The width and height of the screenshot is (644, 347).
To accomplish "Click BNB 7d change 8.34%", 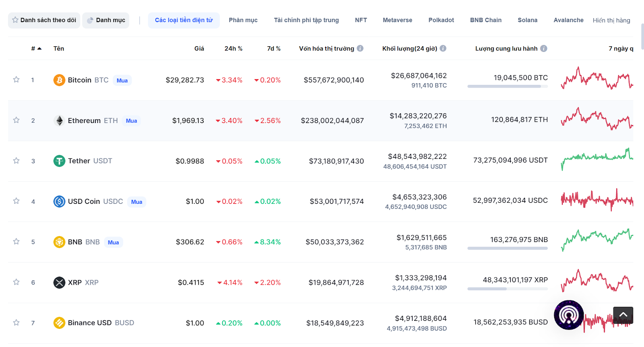I will point(268,242).
